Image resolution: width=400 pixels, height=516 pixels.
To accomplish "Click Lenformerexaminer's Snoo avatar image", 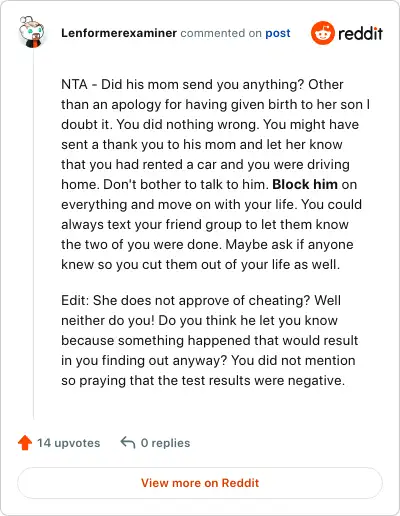I will pos(32,32).
